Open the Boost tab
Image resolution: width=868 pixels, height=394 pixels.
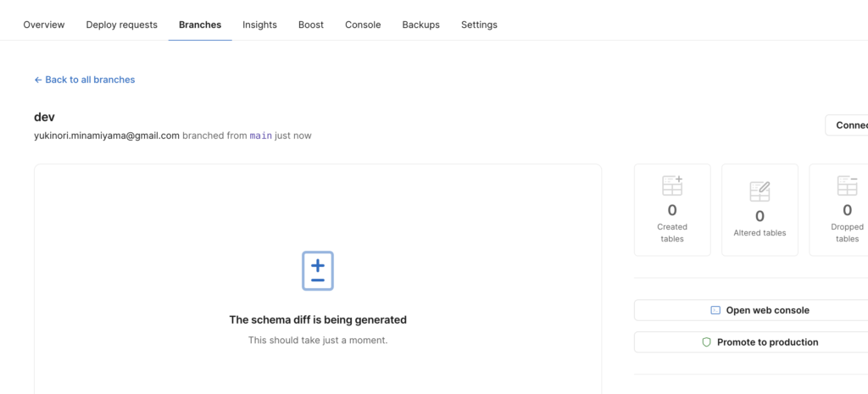(311, 25)
